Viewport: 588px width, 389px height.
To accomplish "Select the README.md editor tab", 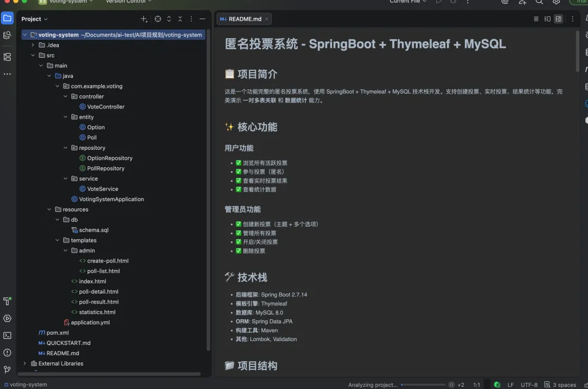I will coord(244,19).
